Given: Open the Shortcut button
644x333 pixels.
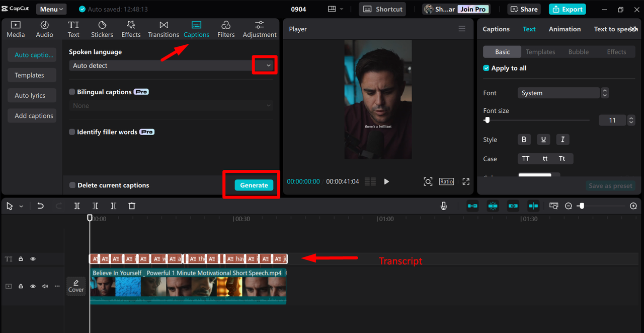Looking at the screenshot, I should pos(383,9).
